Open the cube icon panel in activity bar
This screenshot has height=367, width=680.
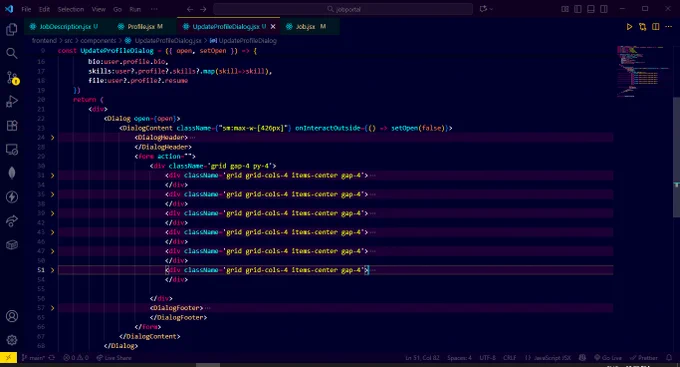[12, 245]
